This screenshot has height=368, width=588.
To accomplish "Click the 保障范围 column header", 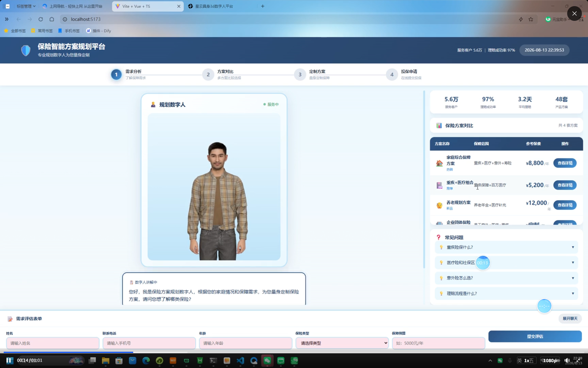I will tap(481, 144).
